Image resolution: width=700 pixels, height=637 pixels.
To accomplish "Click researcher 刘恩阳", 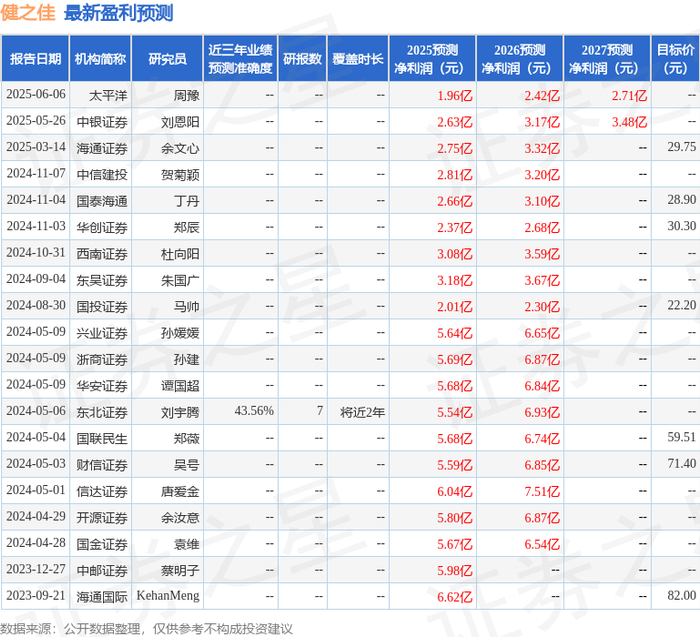I will [x=180, y=122].
